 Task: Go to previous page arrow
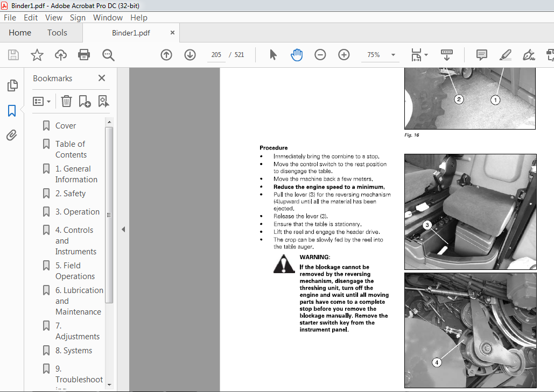coord(166,55)
